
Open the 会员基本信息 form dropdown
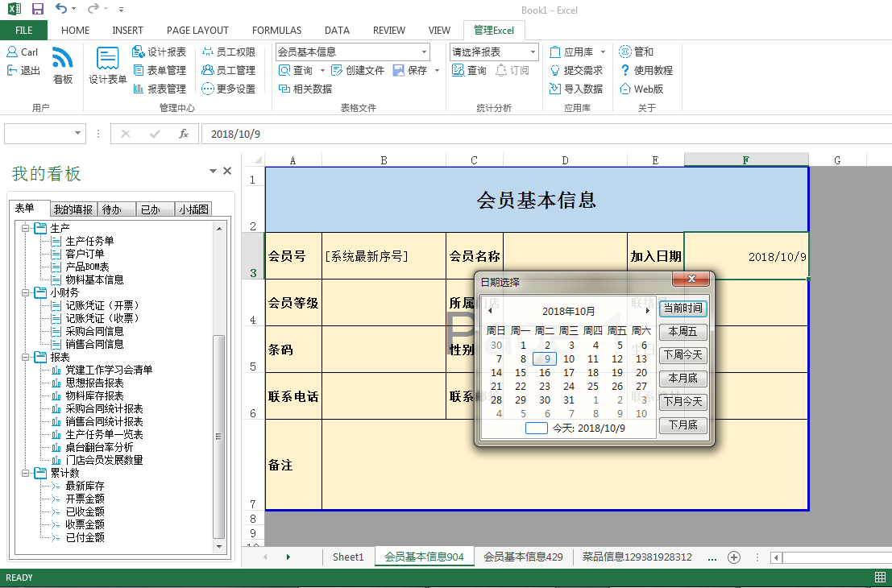[425, 52]
